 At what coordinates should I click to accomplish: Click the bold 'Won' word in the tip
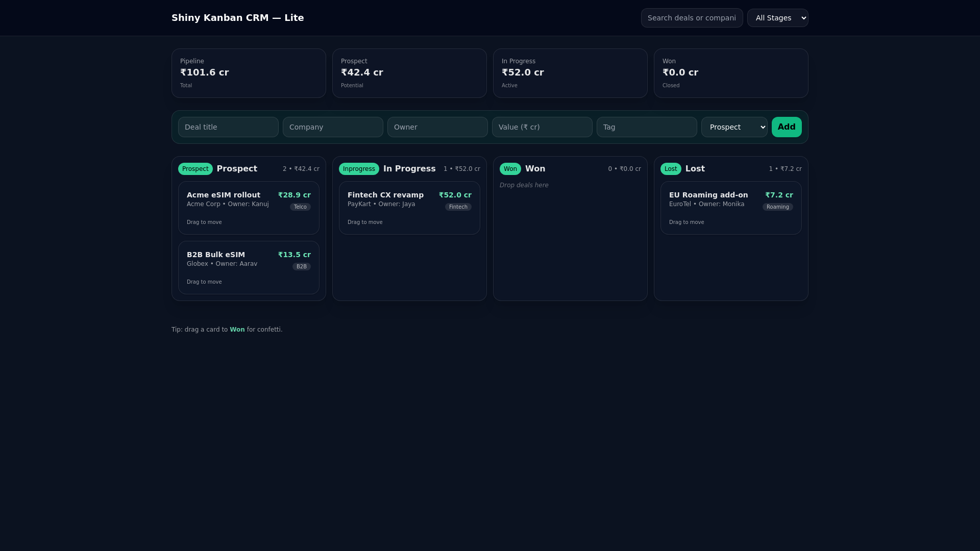click(x=237, y=330)
